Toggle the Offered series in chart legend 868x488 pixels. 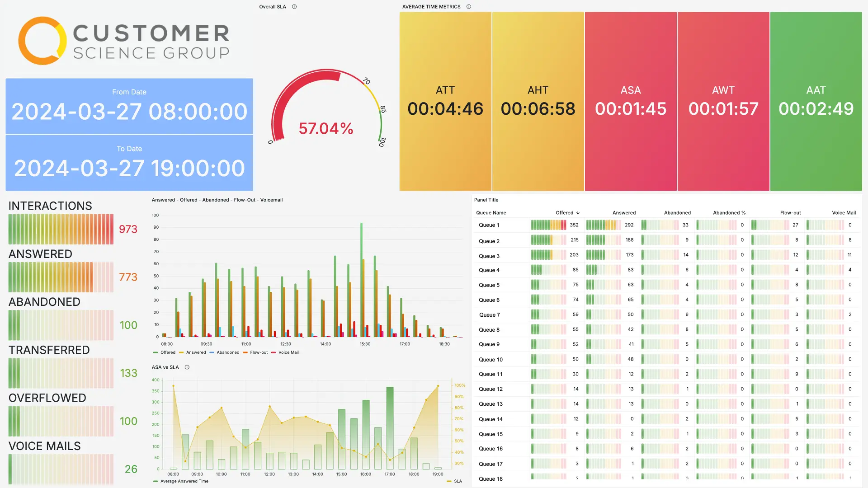[167, 352]
